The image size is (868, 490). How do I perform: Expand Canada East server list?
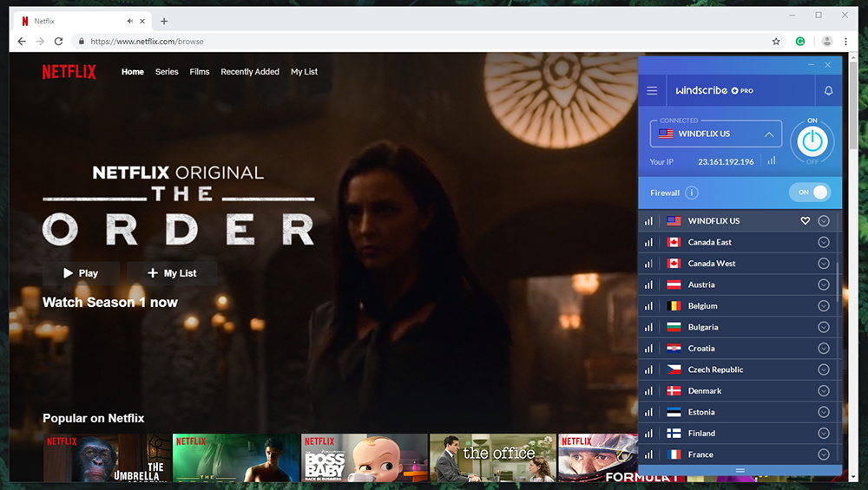coord(824,242)
